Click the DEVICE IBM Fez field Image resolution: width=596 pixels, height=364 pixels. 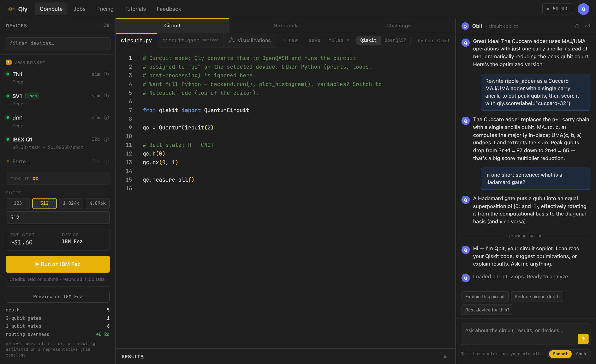coord(83,239)
